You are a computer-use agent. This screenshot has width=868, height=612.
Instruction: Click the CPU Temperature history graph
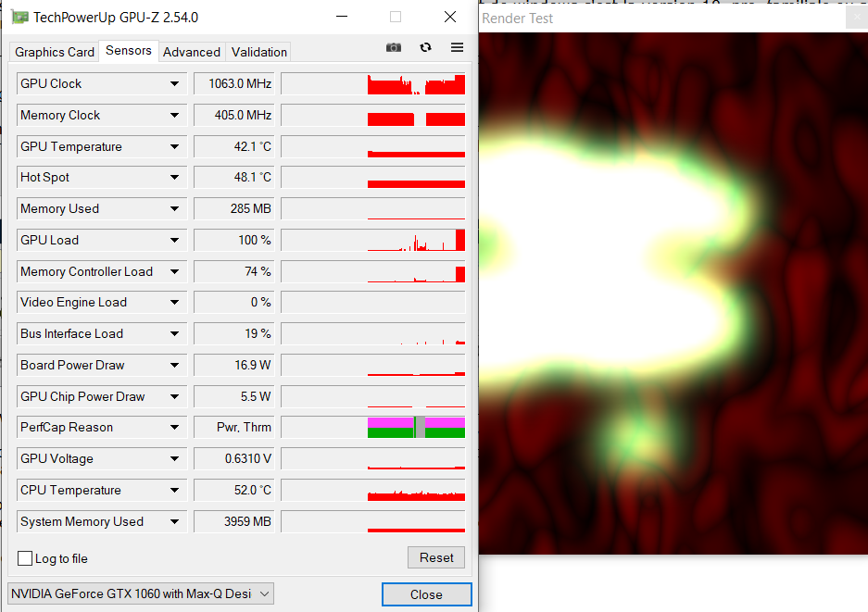[x=373, y=491]
